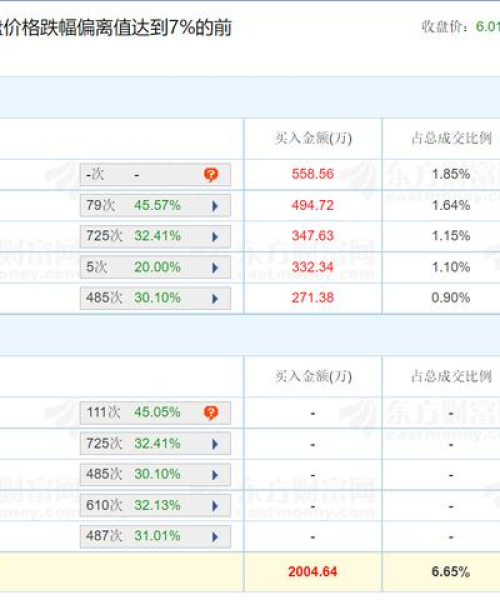
Task: Select the -次 statistics box
Action: pos(155,174)
